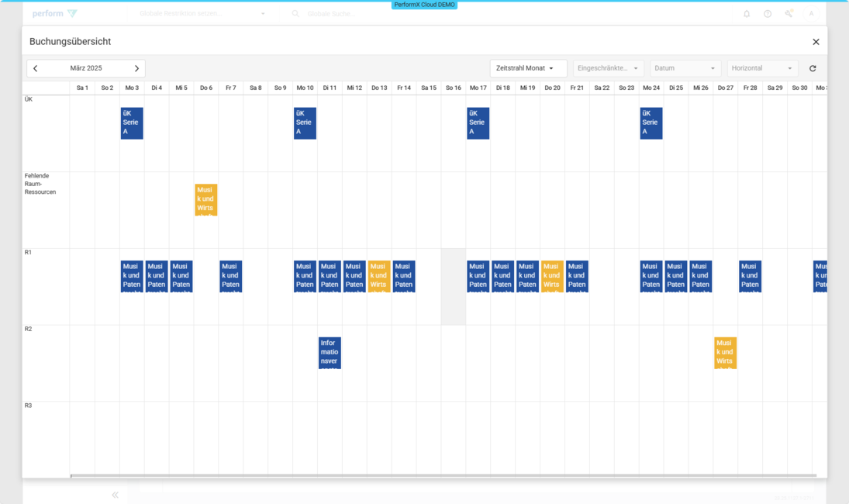
Task: Click the horizontal timeline scrollbar
Action: 443,475
